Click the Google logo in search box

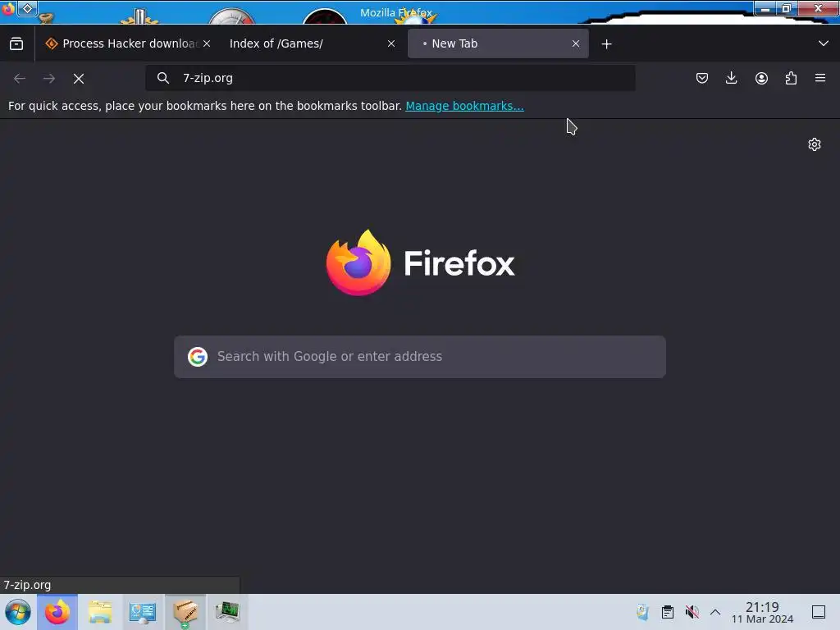(198, 357)
